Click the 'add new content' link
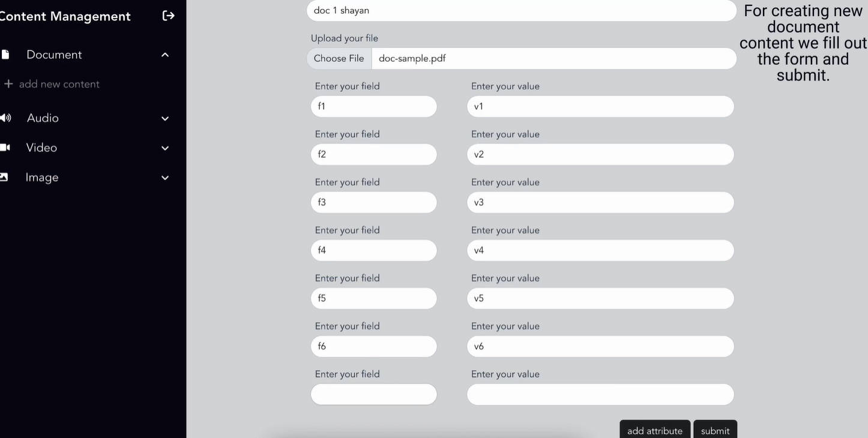Viewport: 868px width, 438px height. coord(59,84)
